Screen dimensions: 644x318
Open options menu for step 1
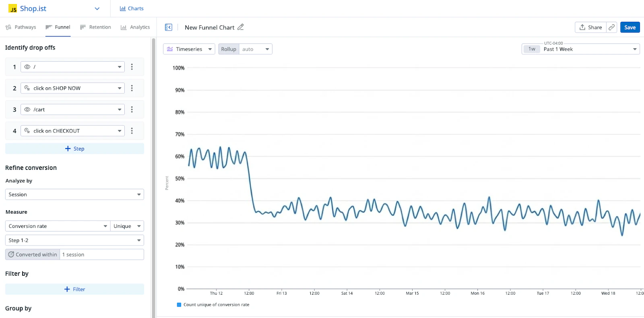click(132, 67)
